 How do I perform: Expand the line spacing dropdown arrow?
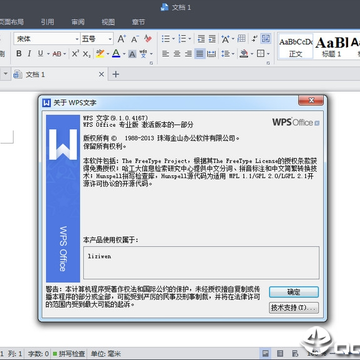233,54
